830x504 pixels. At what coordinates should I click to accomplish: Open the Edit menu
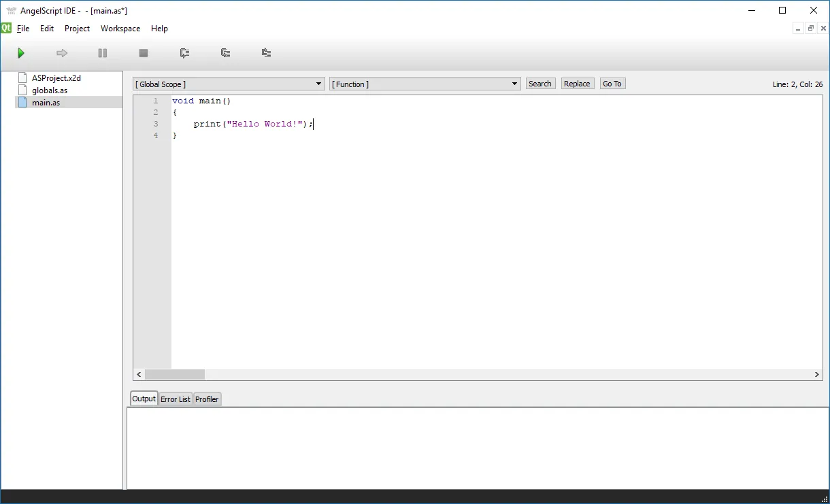pyautogui.click(x=47, y=29)
